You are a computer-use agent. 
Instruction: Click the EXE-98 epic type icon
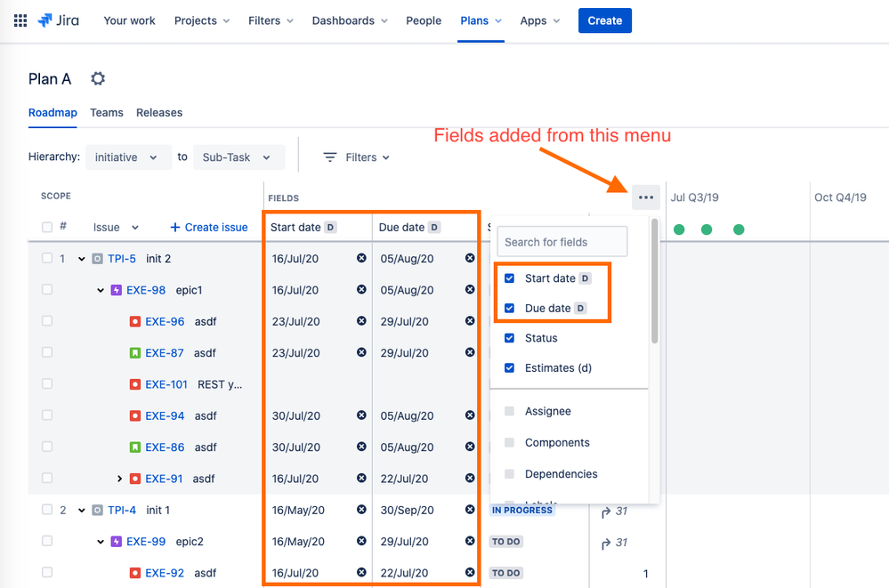(x=117, y=290)
